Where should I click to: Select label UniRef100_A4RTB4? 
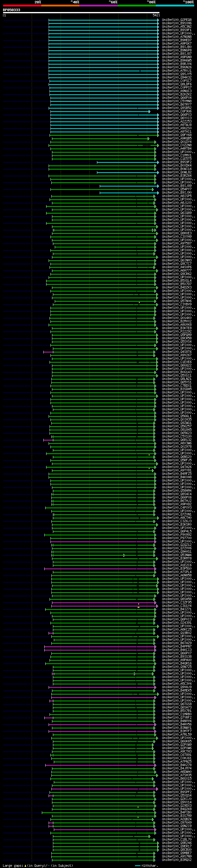point(177,149)
